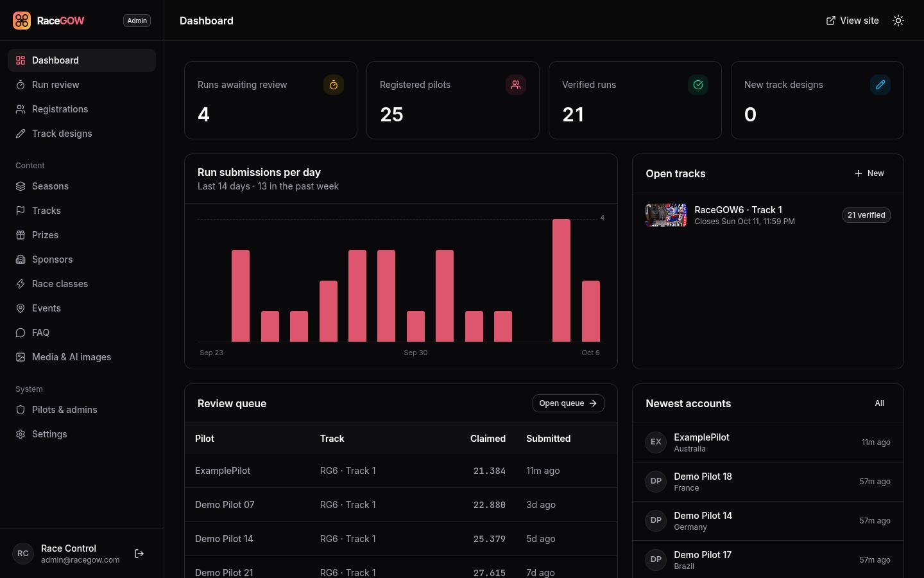This screenshot has height=578, width=924.
Task: Open Demo Pilot 18 in Newest accounts
Action: (x=768, y=482)
